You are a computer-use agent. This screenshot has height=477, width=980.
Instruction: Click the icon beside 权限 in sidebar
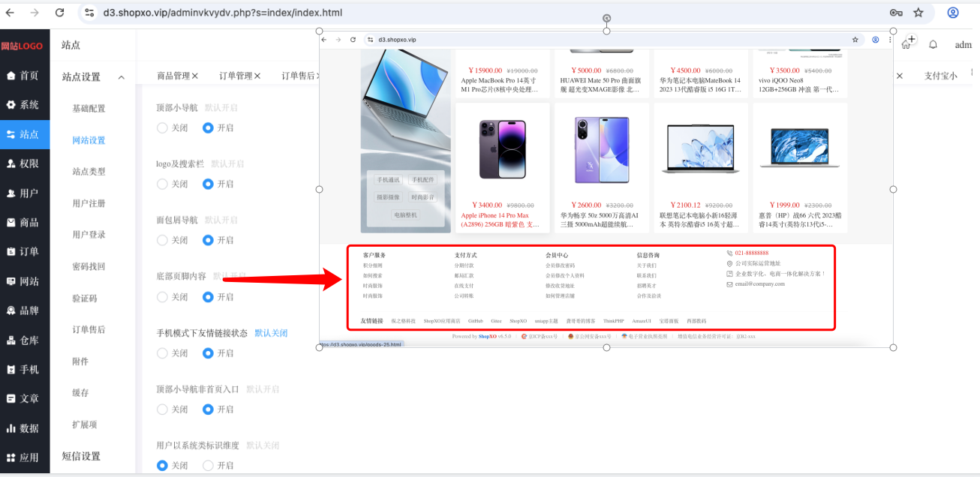[11, 163]
